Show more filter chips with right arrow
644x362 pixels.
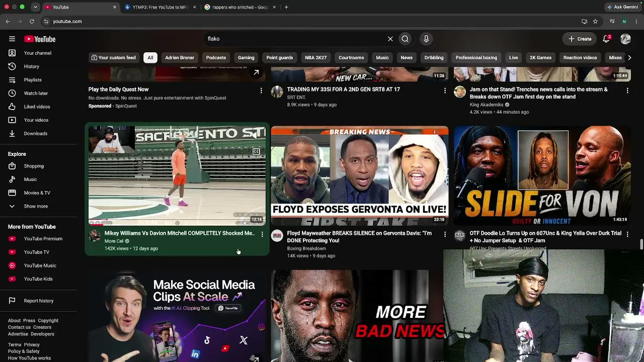click(629, 57)
